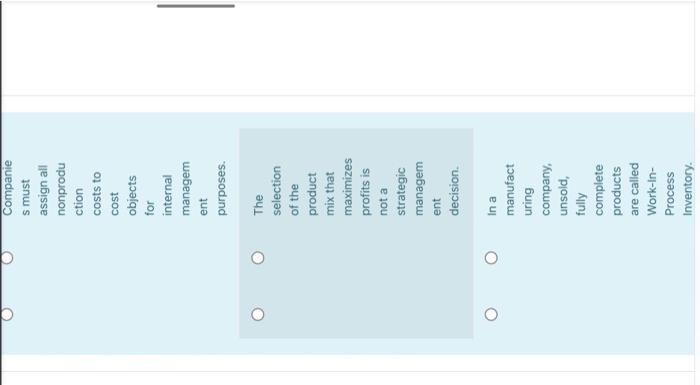Select upper radio button for nonproduction costs statement

coord(6,258)
